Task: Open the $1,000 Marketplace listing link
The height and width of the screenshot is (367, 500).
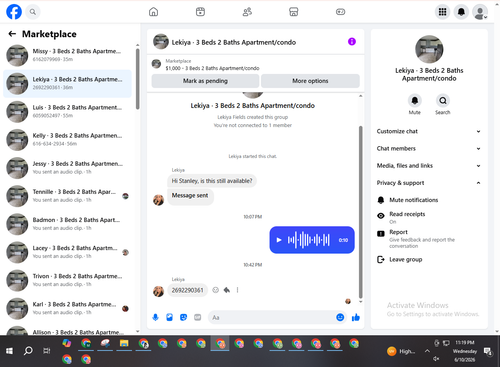Action: tap(212, 68)
